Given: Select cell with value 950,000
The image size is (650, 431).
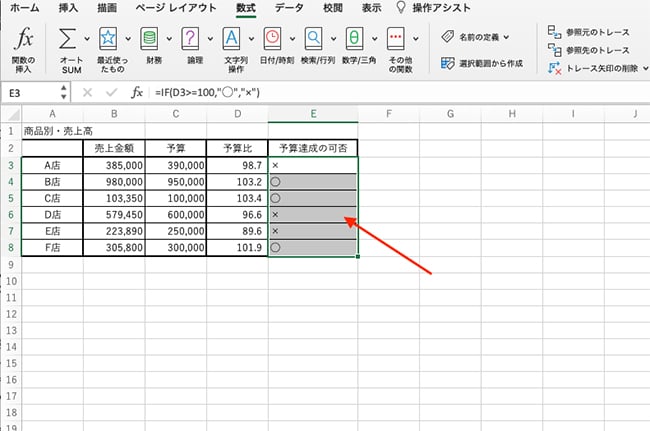Looking at the screenshot, I should [176, 182].
